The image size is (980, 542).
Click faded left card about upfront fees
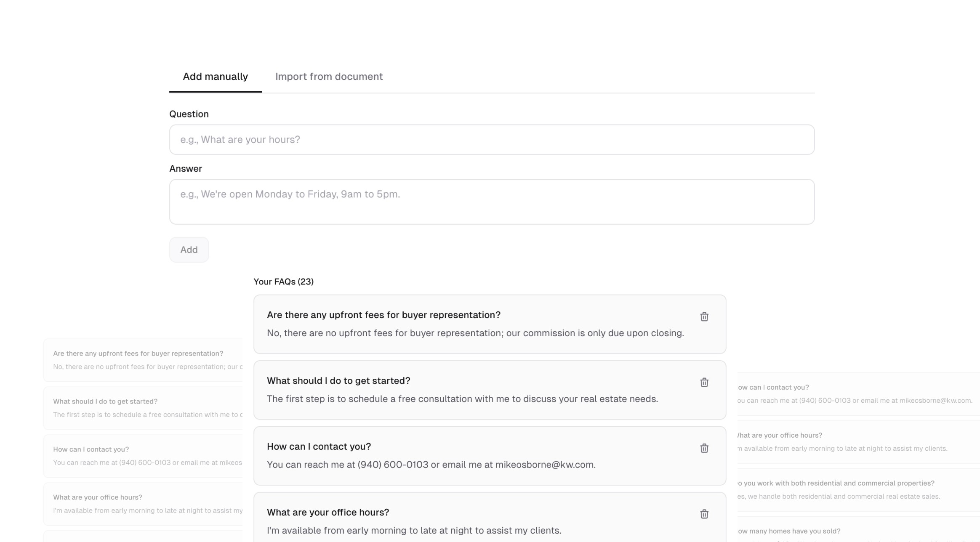click(143, 360)
